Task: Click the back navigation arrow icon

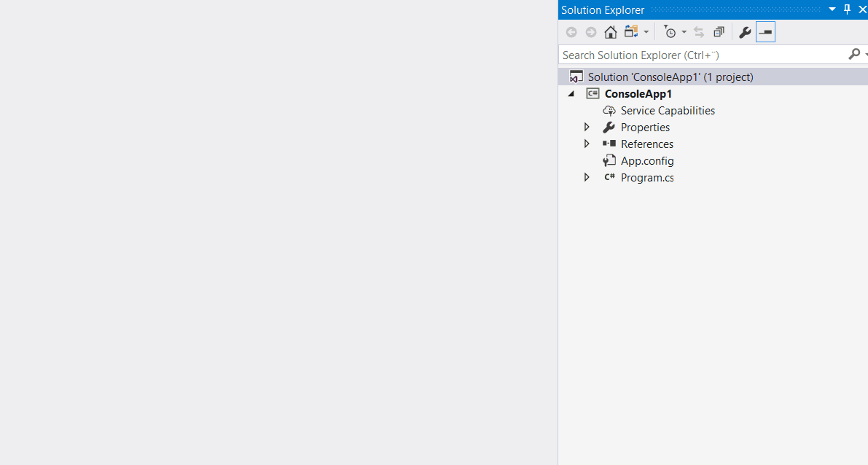Action: [571, 31]
